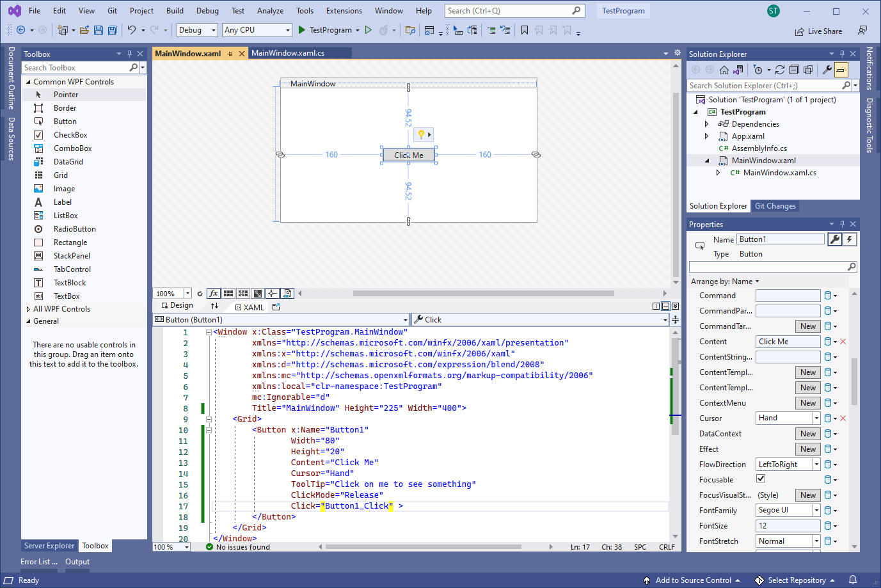The width and height of the screenshot is (881, 588).
Task: Expand the Dependencies node
Action: (707, 124)
